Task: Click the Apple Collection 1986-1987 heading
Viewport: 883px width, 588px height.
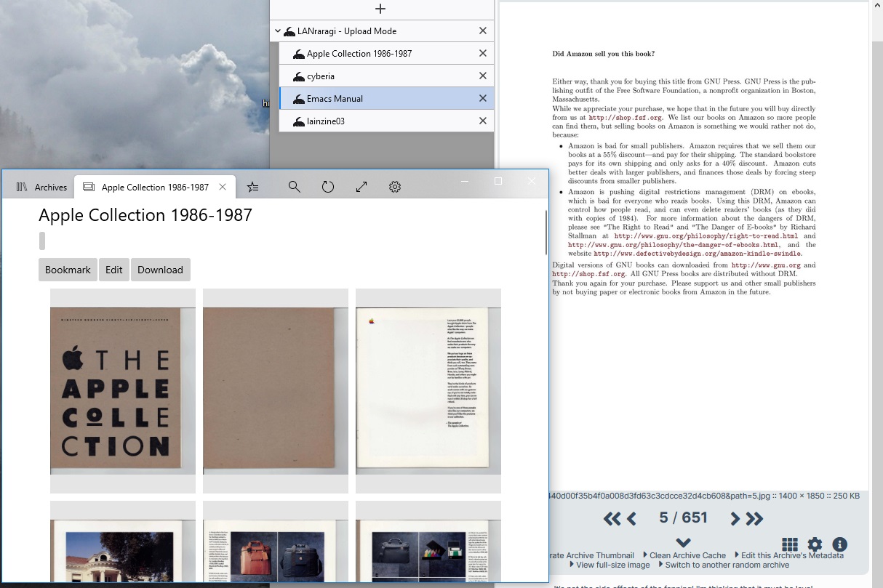Action: (x=145, y=215)
